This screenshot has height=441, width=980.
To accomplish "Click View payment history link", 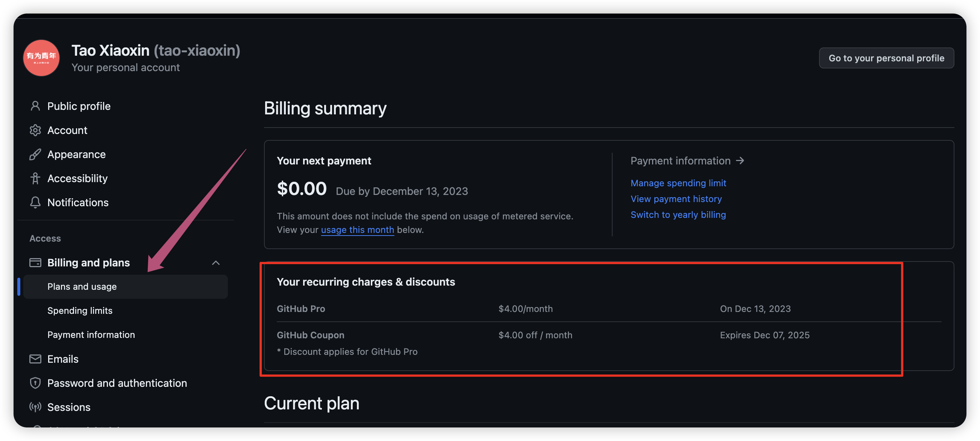I will click(x=676, y=199).
